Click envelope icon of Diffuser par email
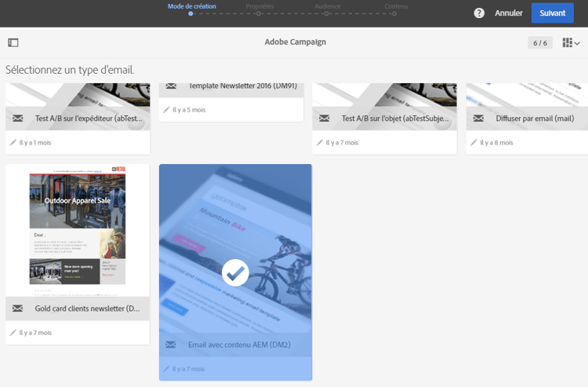588x387 pixels. (478, 119)
